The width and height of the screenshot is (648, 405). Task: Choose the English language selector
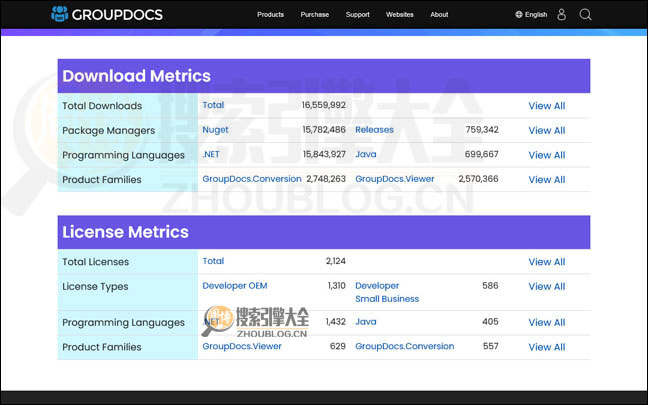[531, 14]
